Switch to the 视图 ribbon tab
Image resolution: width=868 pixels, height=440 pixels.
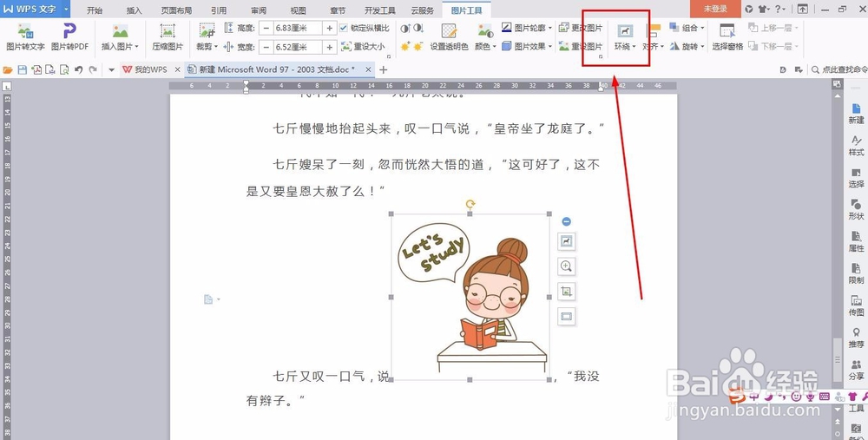point(298,10)
